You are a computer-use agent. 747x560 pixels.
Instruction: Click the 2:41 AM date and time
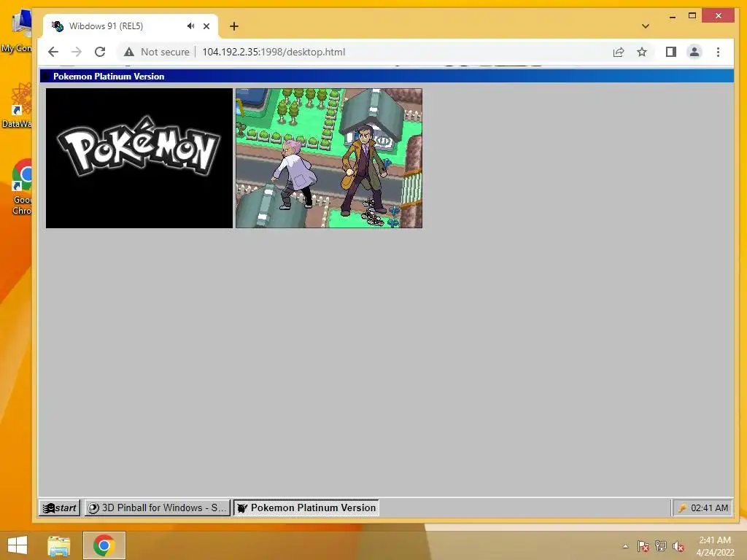[715, 546]
